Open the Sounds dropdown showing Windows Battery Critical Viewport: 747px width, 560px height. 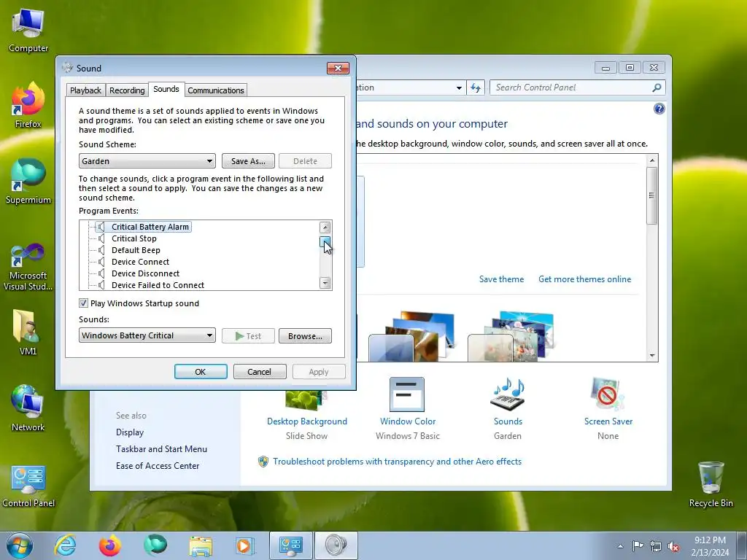tap(147, 335)
